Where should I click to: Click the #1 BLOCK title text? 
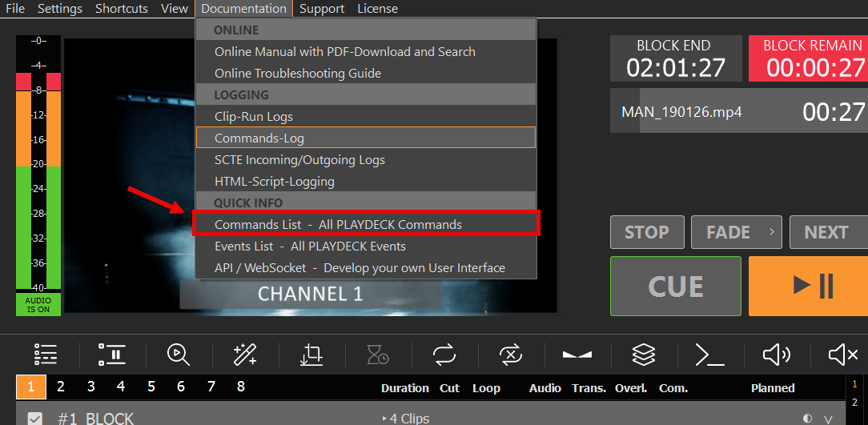96,419
